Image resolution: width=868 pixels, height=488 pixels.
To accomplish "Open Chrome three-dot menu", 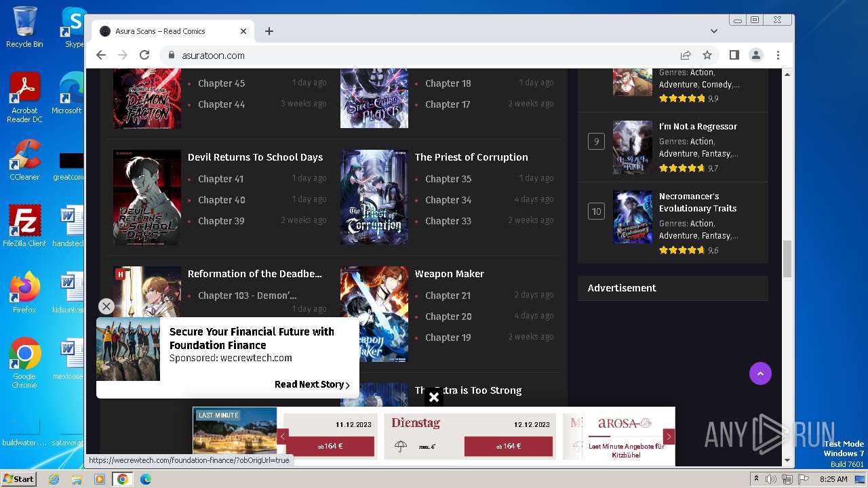I will pyautogui.click(x=778, y=55).
